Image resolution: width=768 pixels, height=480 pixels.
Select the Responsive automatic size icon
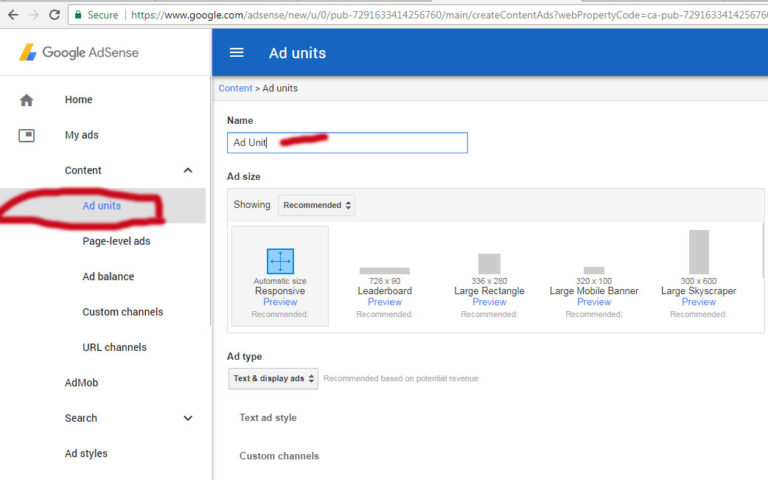point(280,261)
